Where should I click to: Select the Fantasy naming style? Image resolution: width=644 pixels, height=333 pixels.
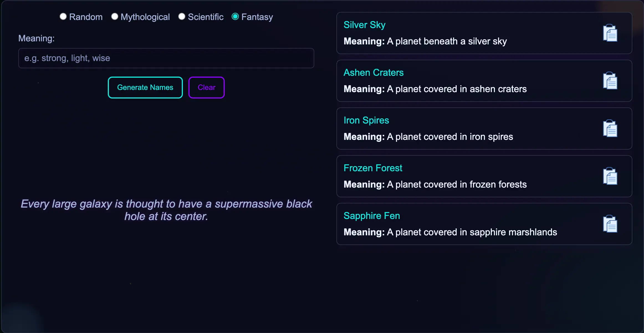tap(236, 16)
